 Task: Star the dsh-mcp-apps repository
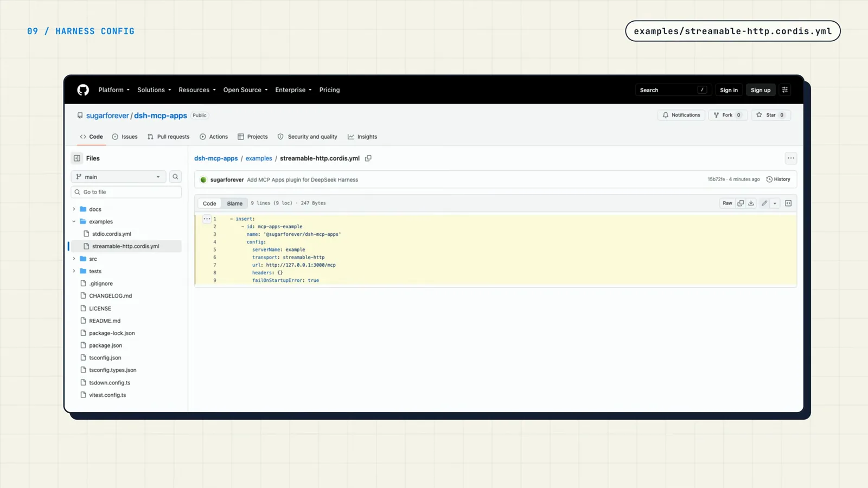coord(771,115)
